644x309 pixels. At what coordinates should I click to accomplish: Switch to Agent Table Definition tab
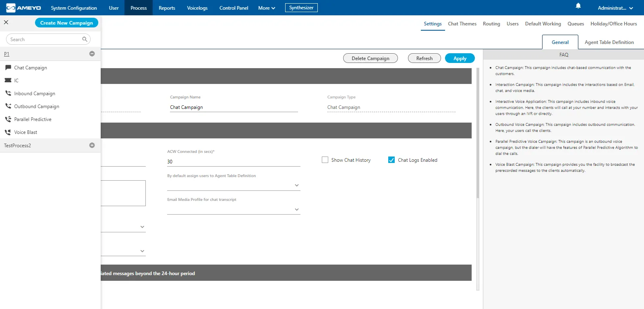coord(609,42)
